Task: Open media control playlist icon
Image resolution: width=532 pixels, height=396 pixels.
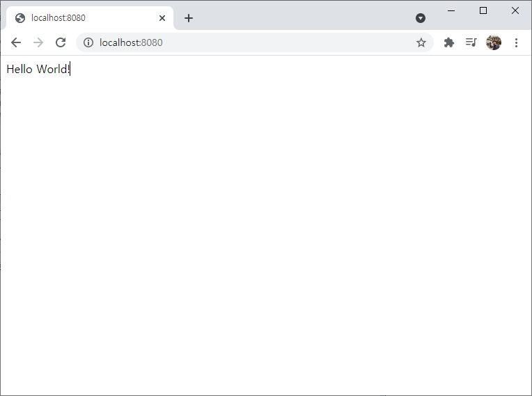Action: pos(471,42)
